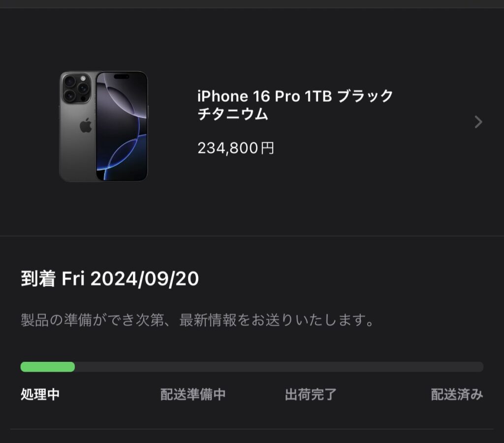Image resolution: width=504 pixels, height=443 pixels.
Task: Click the "チタニウム" text line
Action: click(x=233, y=114)
